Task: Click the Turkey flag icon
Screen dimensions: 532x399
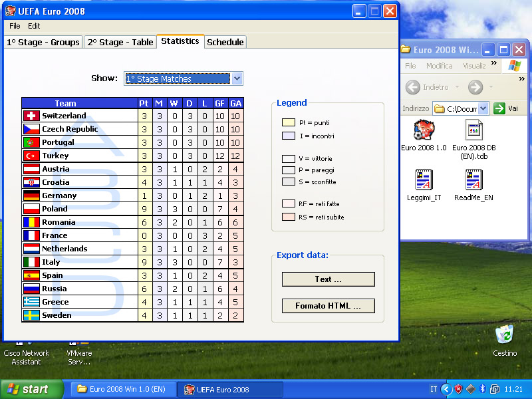Action: (x=31, y=156)
